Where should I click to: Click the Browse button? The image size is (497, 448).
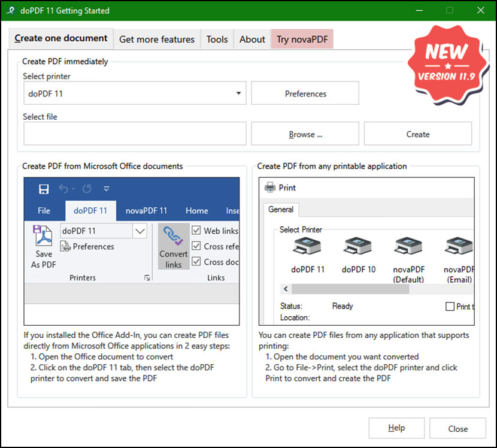305,134
